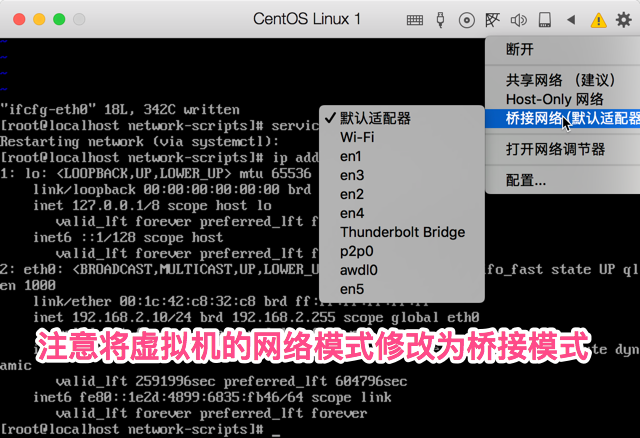This screenshot has width=640, height=438.
Task: Select en5 adapter
Action: tap(402, 289)
